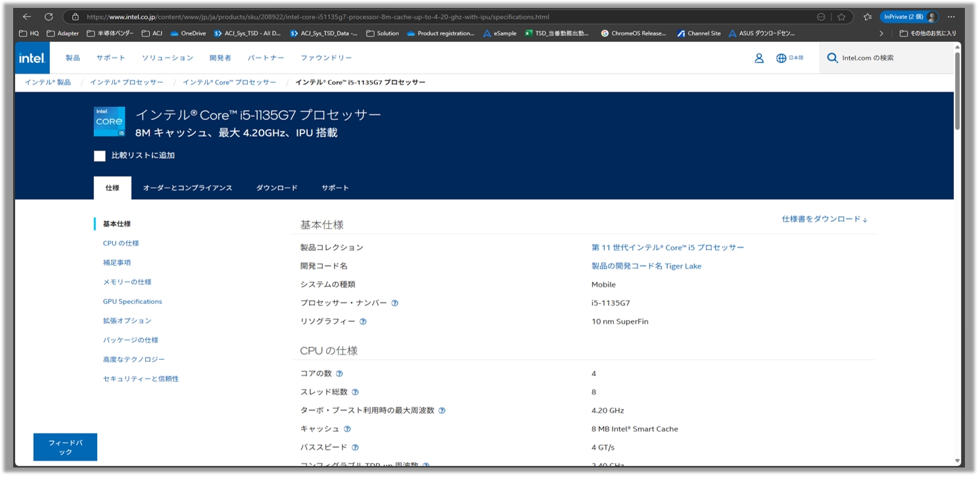980x478 pixels.
Task: Go to インテル® Core™ プロセッサー breadcrumb
Action: click(x=229, y=82)
